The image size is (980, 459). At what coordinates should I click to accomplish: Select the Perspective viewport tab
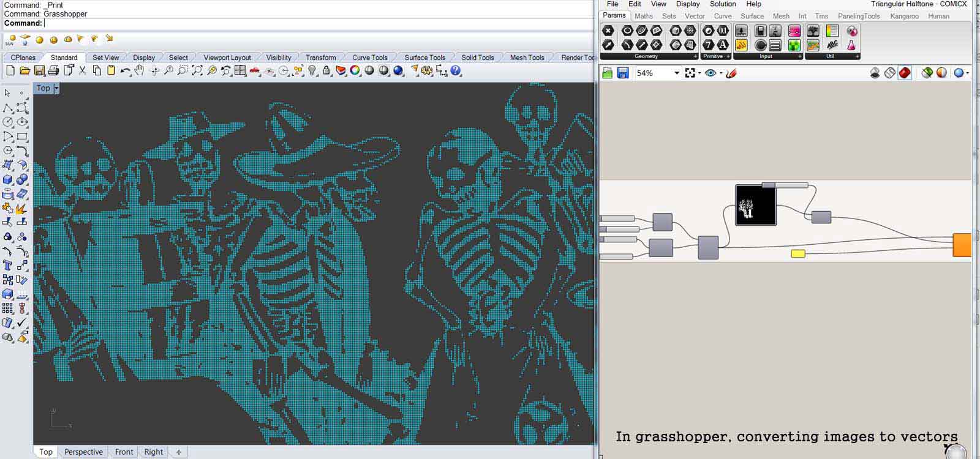click(83, 452)
